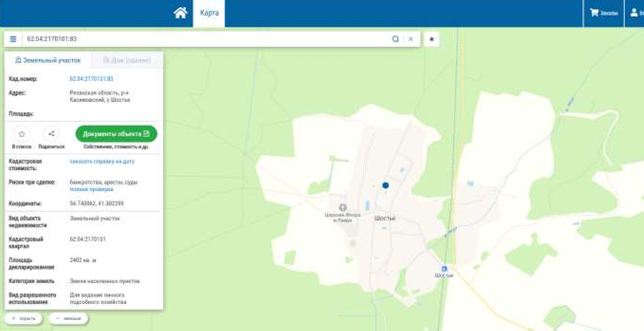Collapse the info panel using hide button
The height and width of the screenshot is (331, 644).
[24, 319]
